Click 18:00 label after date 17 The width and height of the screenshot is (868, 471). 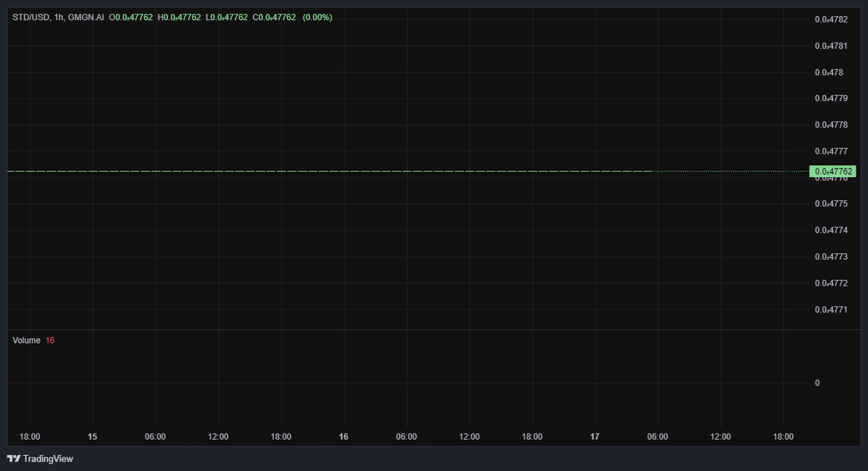pyautogui.click(x=783, y=437)
